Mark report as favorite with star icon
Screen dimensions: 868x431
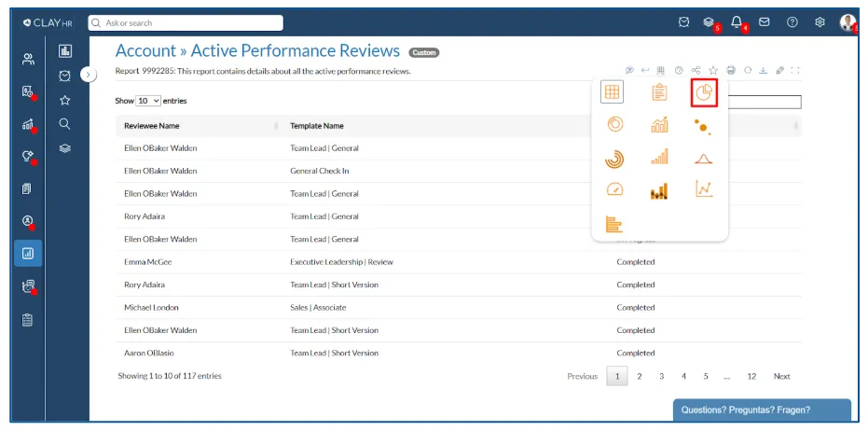pos(713,70)
